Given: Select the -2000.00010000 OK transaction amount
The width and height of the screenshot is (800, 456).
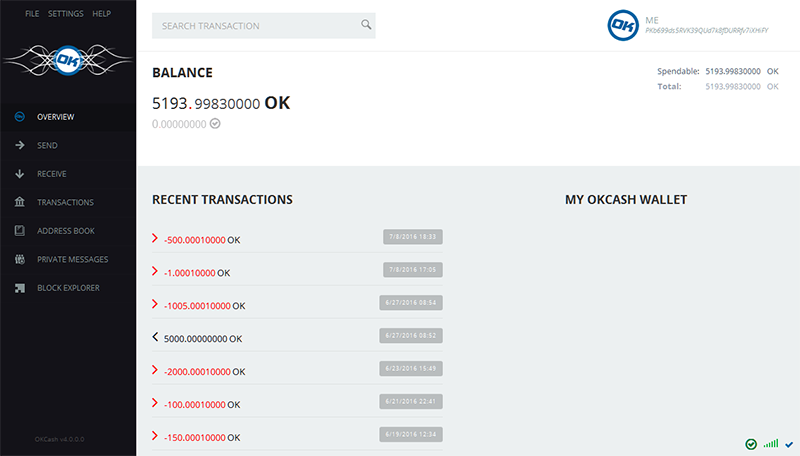Looking at the screenshot, I should pyautogui.click(x=205, y=372).
